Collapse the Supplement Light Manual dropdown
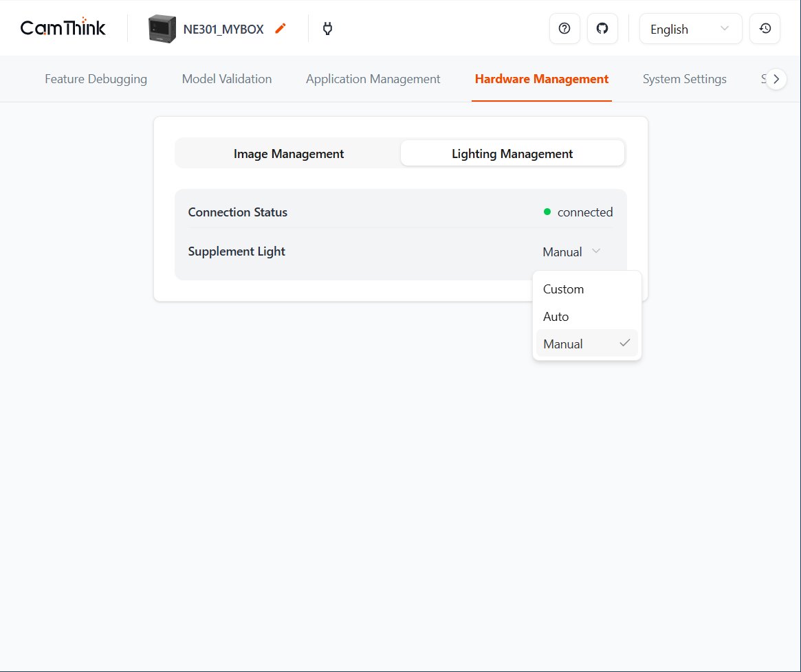Image resolution: width=801 pixels, height=672 pixels. [572, 252]
